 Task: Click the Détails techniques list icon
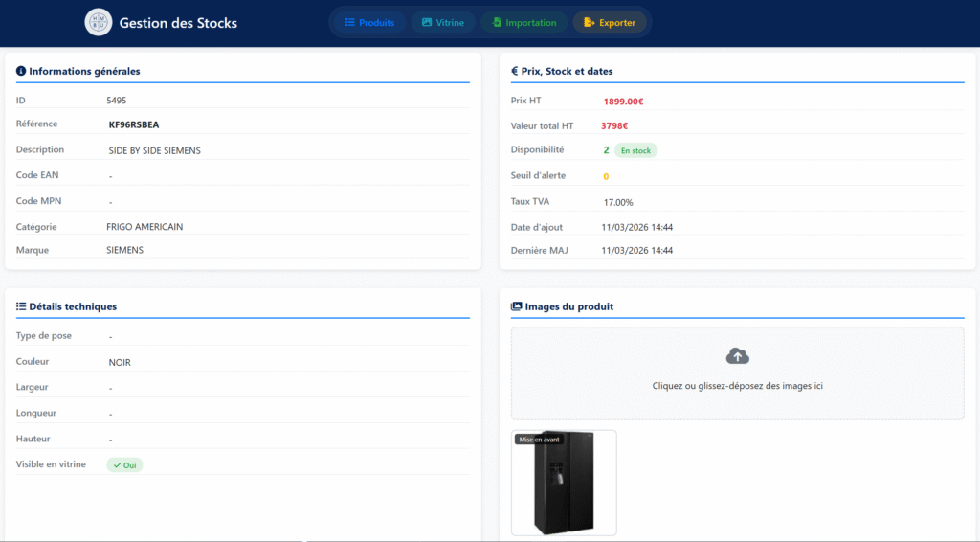21,306
